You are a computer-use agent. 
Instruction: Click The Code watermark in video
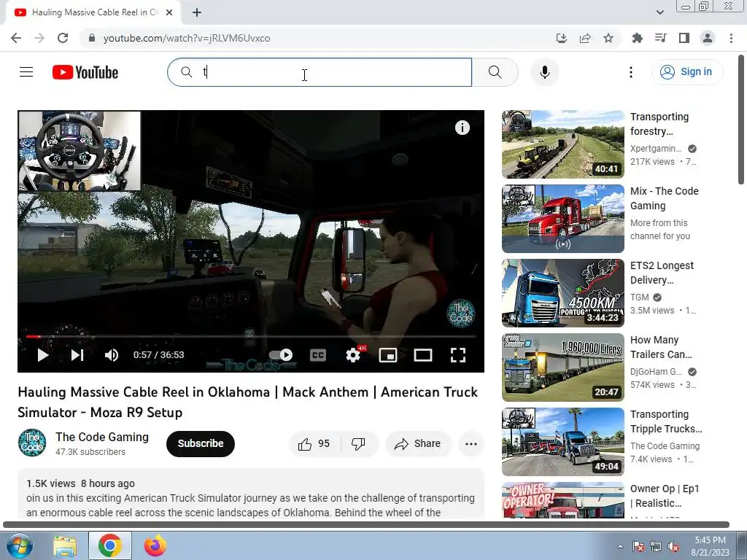point(461,314)
